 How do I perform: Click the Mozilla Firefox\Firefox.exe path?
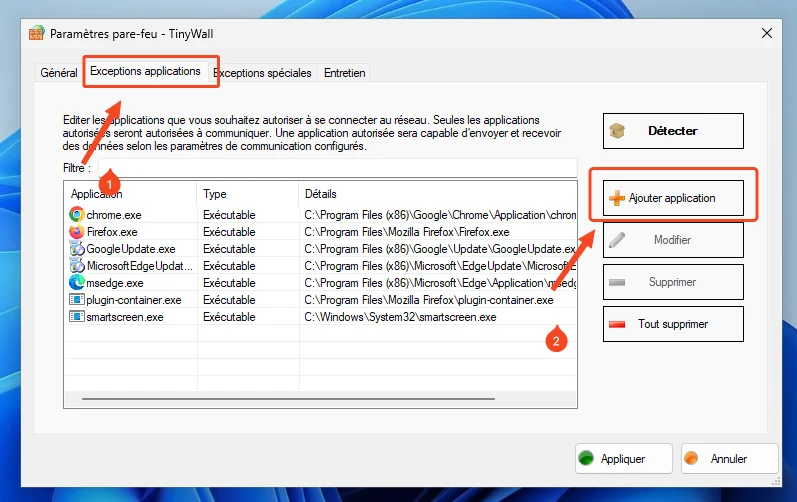click(407, 232)
